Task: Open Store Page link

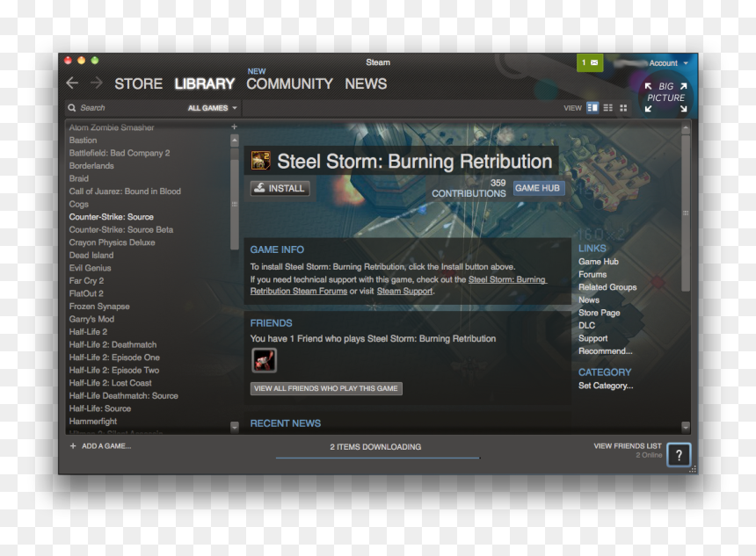Action: click(x=600, y=313)
